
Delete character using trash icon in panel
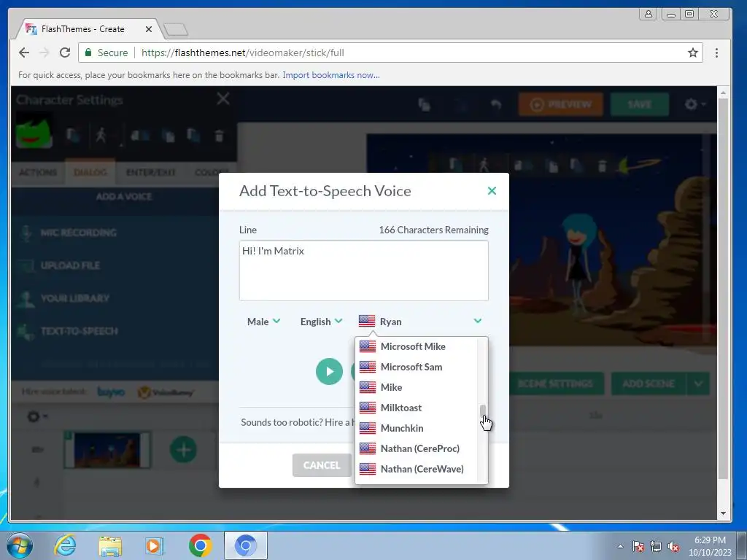pyautogui.click(x=219, y=136)
